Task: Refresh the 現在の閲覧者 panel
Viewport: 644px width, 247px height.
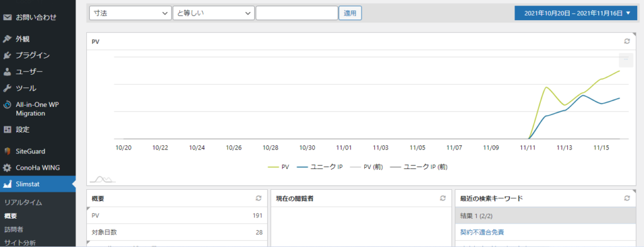Action: pyautogui.click(x=443, y=198)
